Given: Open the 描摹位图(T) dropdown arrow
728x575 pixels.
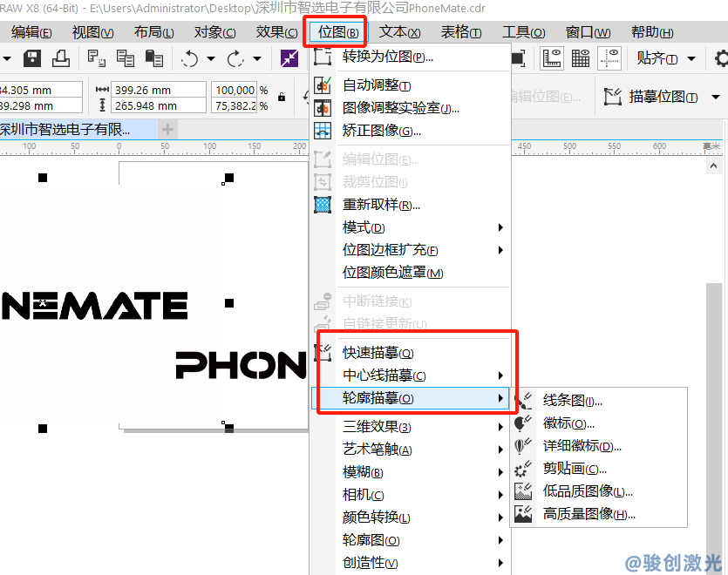Looking at the screenshot, I should [716, 97].
